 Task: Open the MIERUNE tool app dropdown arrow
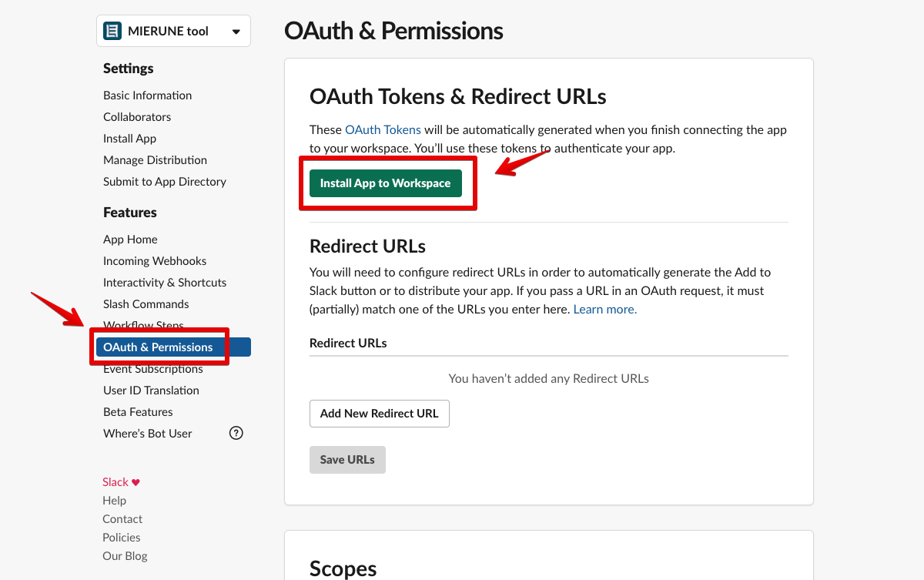(236, 32)
